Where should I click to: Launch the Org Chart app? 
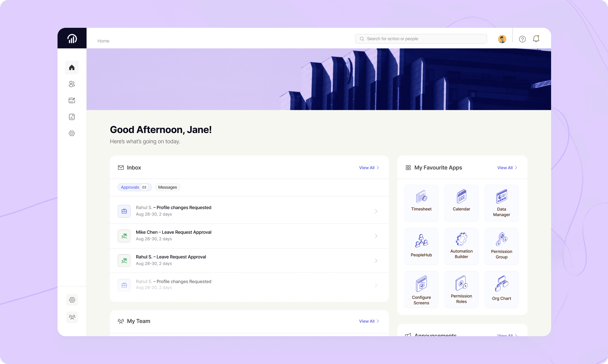[x=501, y=289]
